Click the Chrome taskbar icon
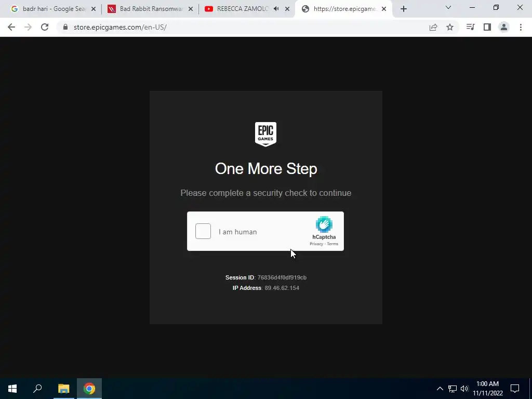The height and width of the screenshot is (399, 532). pyautogui.click(x=89, y=389)
